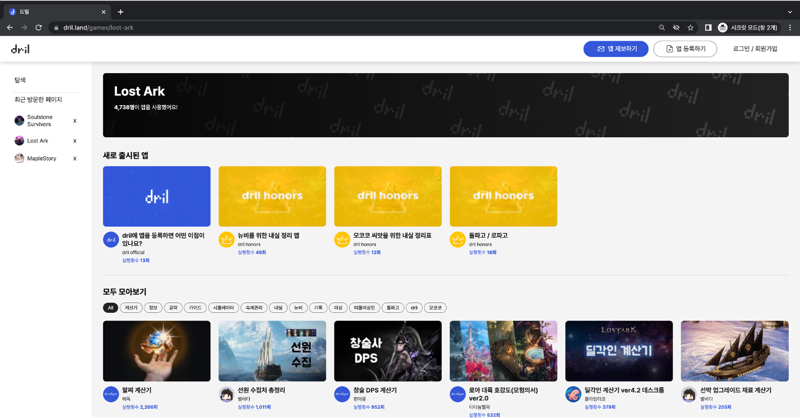
Task: Click crown icon beside 돌파고 / 로파고
Action: coord(458,239)
